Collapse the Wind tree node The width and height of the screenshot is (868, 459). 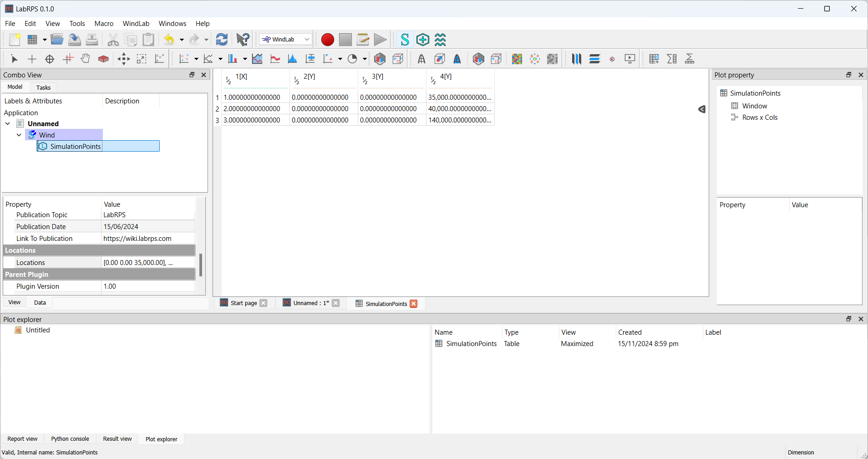(x=19, y=135)
